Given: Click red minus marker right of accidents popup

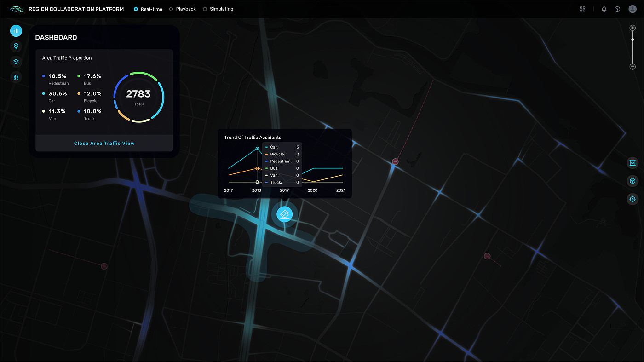Looking at the screenshot, I should click(x=395, y=161).
